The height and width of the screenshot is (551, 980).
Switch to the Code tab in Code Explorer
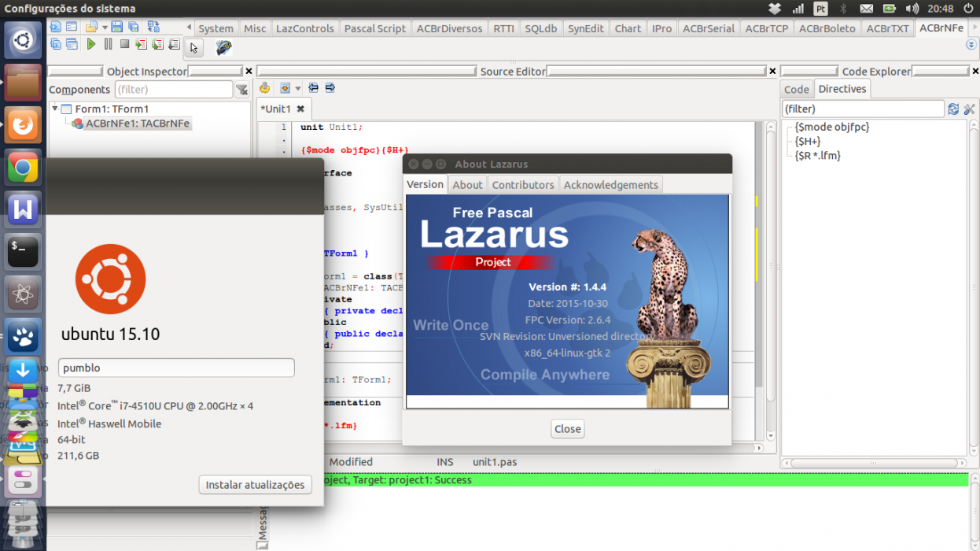click(796, 89)
